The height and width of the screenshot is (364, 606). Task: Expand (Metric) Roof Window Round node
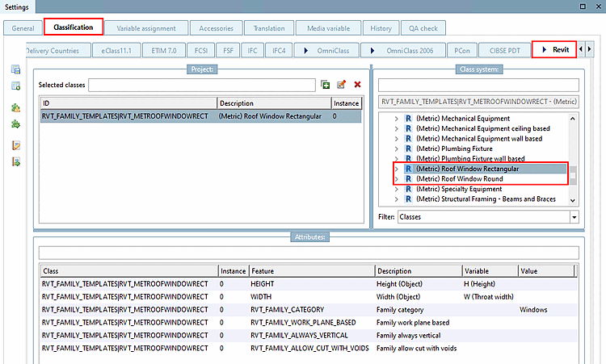(x=397, y=179)
